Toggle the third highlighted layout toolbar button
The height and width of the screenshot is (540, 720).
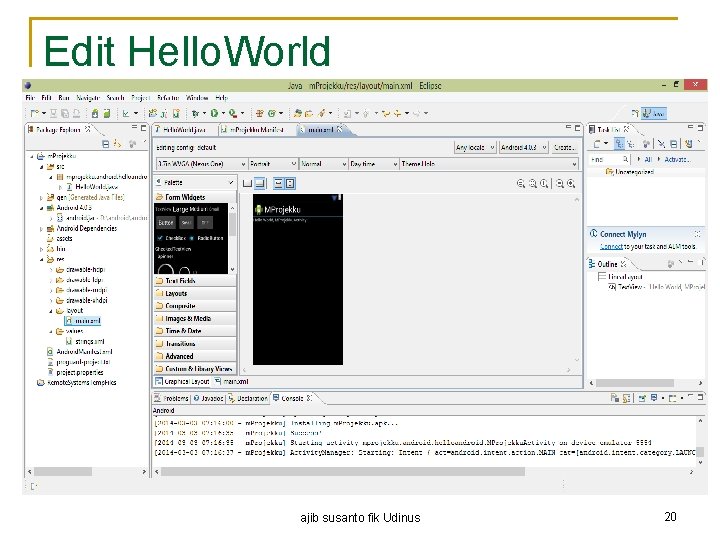(x=278, y=184)
